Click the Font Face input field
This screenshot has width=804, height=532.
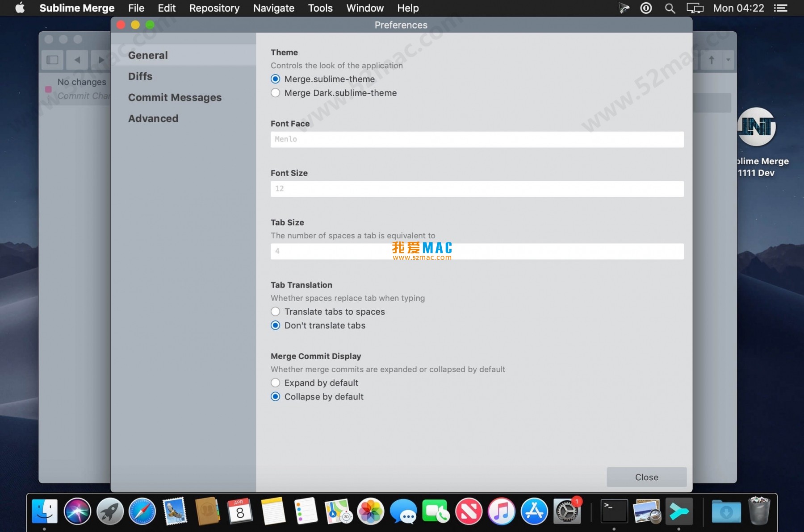pos(477,139)
